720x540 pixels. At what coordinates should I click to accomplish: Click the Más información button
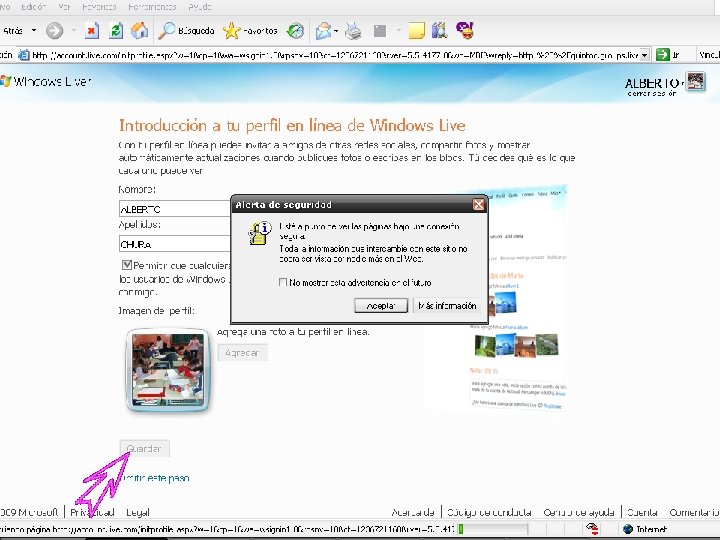click(x=447, y=306)
